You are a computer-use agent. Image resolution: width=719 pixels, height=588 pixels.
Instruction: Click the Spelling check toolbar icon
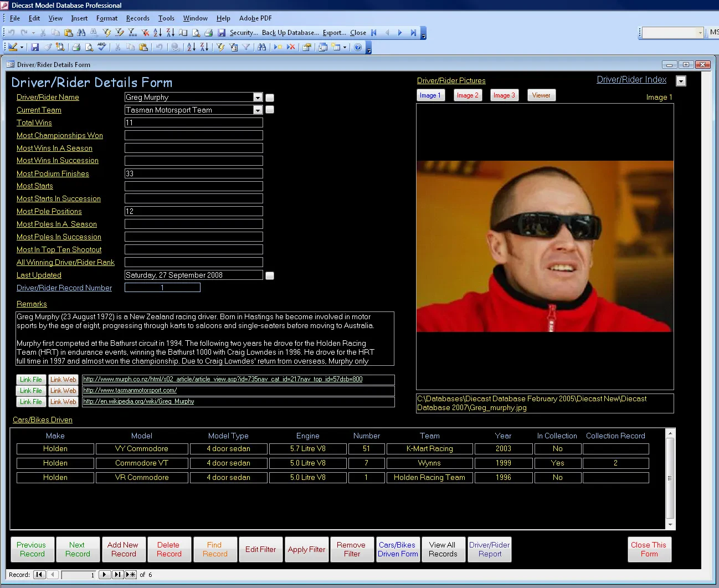tap(102, 47)
